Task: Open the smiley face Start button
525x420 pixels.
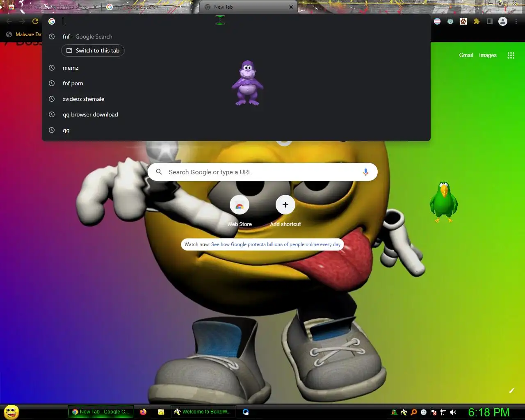Action: point(11,412)
